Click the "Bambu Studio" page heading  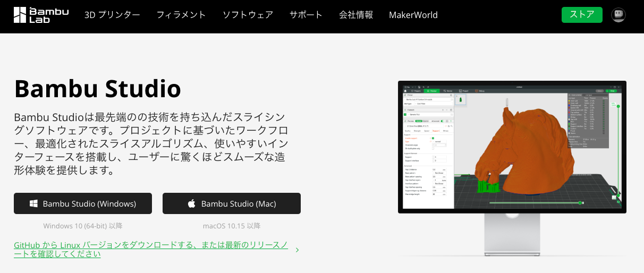(98, 89)
